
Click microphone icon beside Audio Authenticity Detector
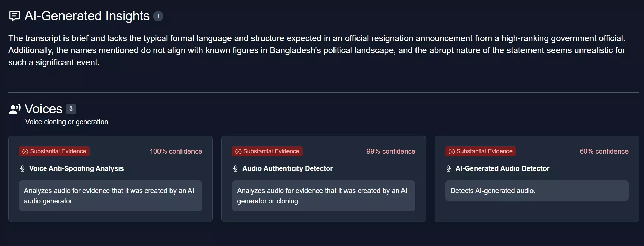tap(235, 168)
